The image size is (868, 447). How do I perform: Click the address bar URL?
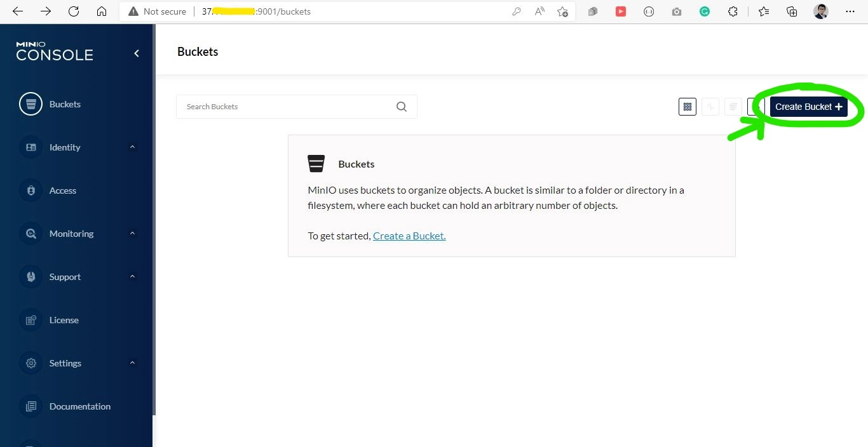(x=256, y=11)
